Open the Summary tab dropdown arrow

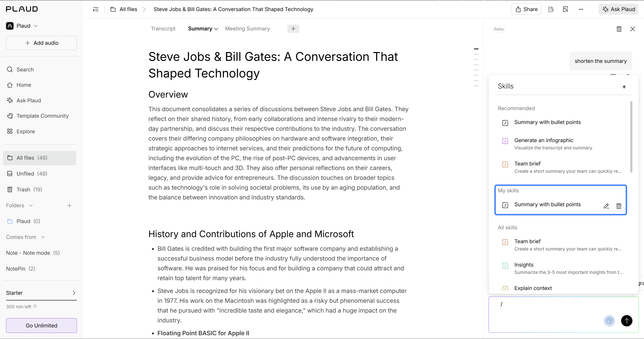216,29
